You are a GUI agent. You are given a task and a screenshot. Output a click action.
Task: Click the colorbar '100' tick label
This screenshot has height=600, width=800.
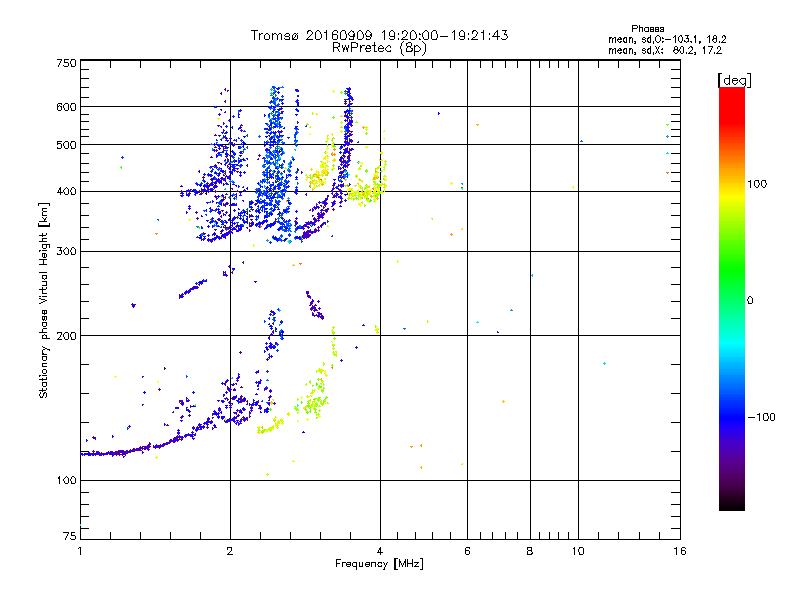(x=757, y=184)
